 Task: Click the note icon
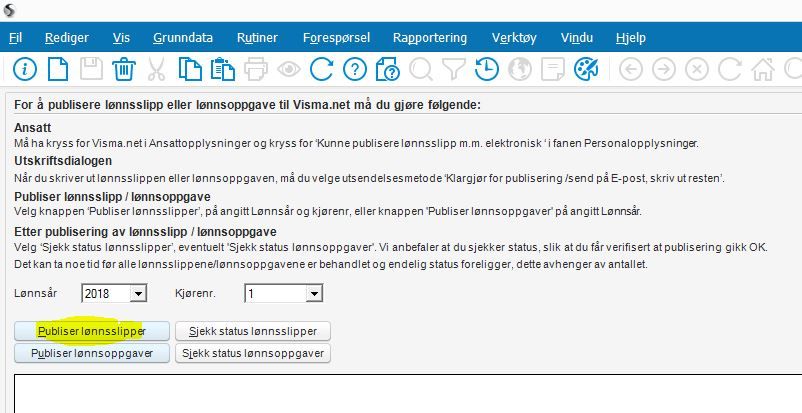552,69
